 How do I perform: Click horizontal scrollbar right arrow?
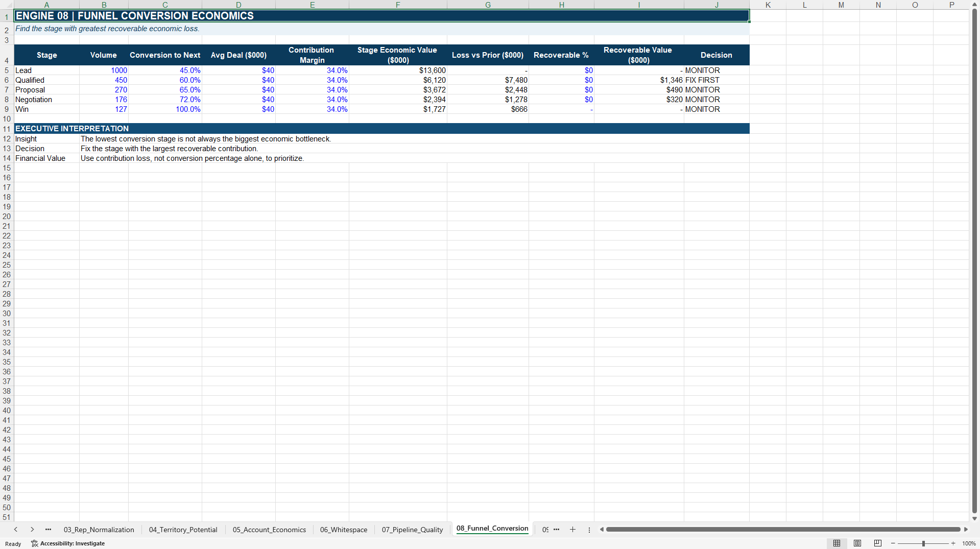click(966, 530)
